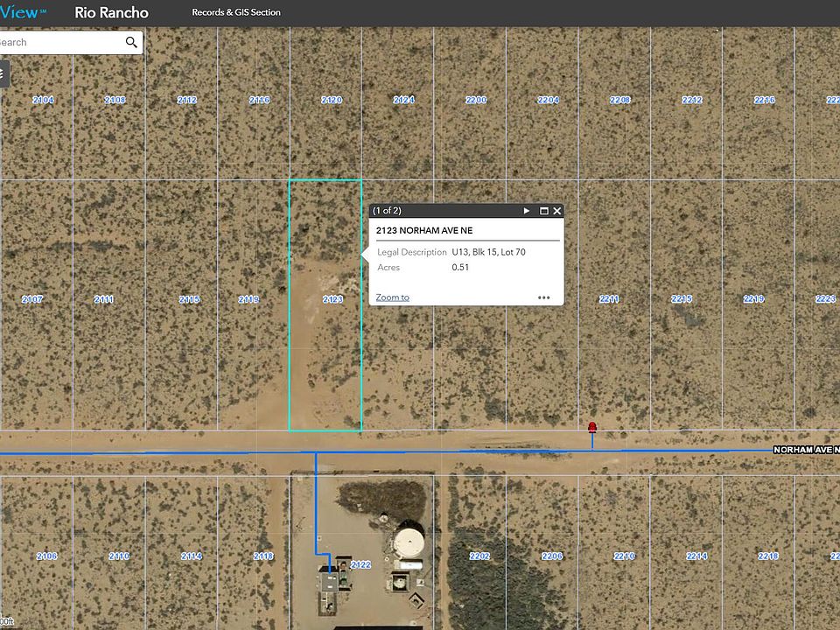This screenshot has width=840, height=630.
Task: Select parcel labeled 2210
Action: 624,556
